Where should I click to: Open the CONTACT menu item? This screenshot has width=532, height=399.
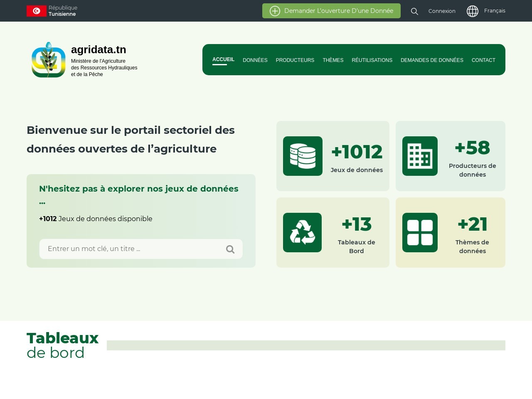pos(483,60)
